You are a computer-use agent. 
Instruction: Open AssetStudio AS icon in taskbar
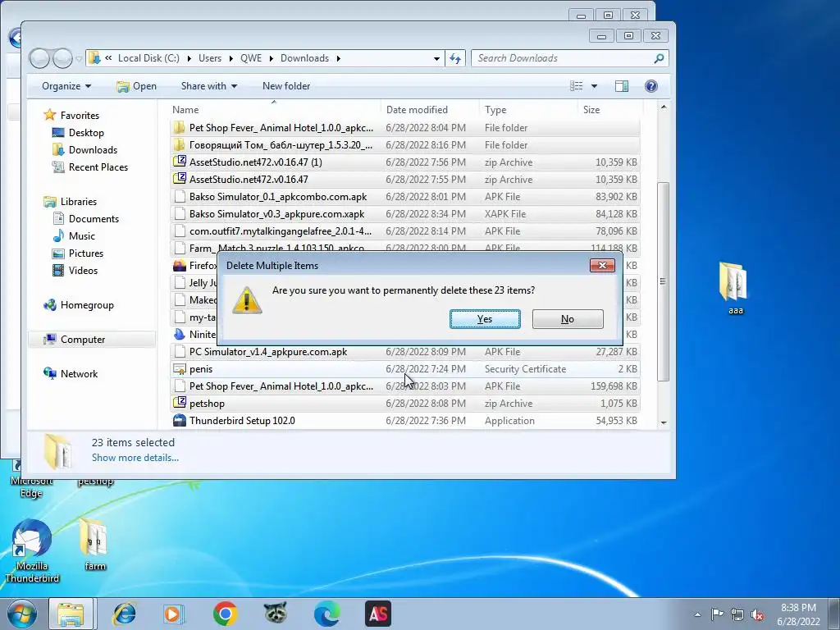(377, 614)
